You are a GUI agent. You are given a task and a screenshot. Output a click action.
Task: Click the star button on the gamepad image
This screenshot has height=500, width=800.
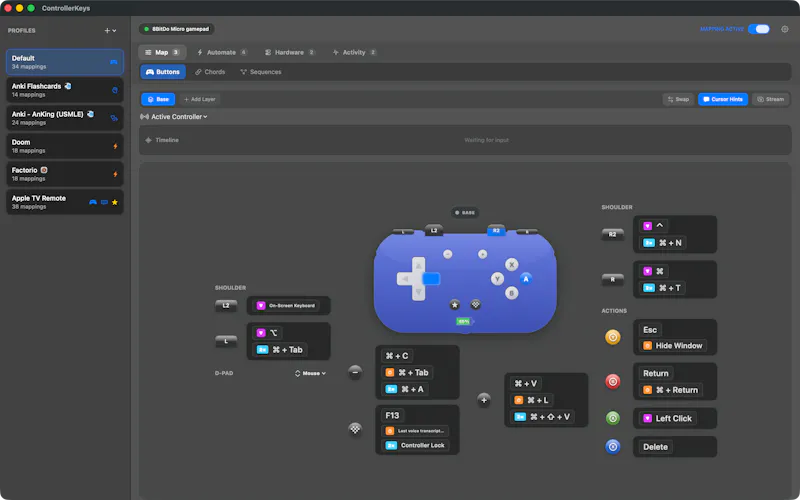pos(455,305)
